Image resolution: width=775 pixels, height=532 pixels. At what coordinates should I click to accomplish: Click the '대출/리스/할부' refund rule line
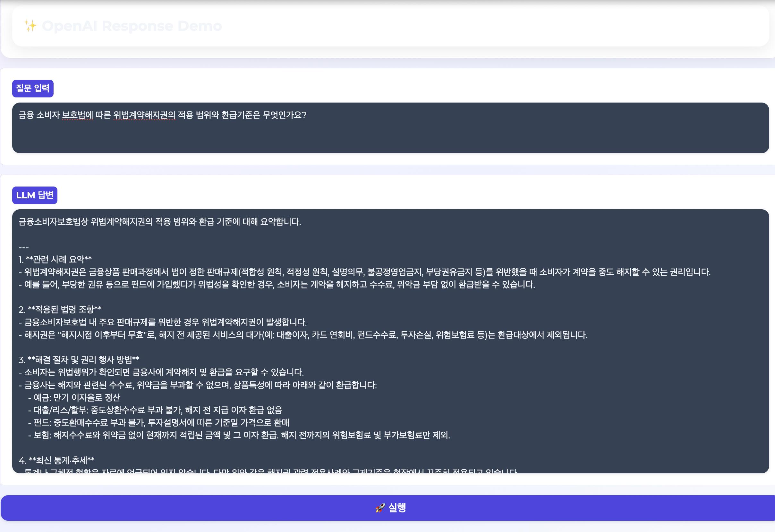155,410
